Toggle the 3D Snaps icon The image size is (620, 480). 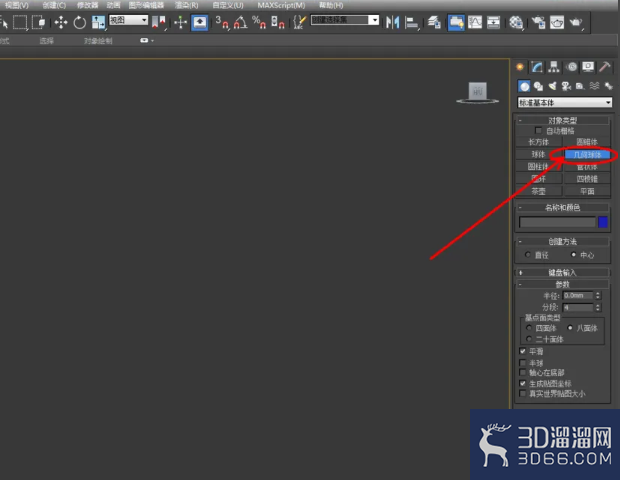pos(222,22)
